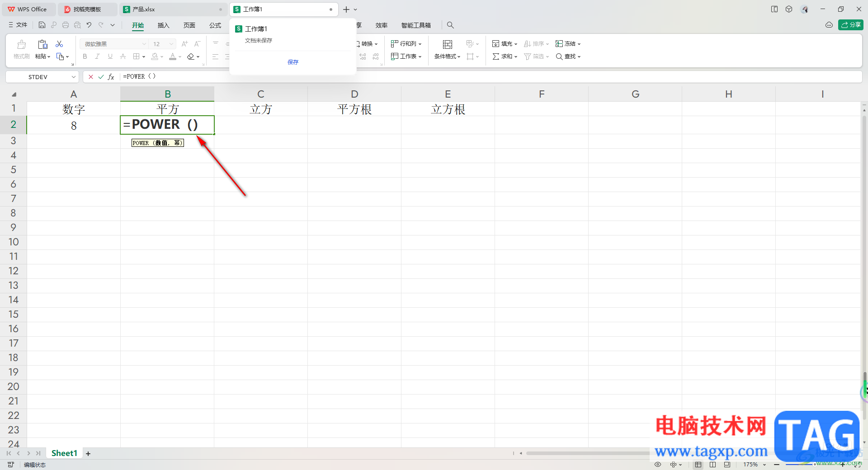The height and width of the screenshot is (470, 868).
Task: Open the font size dropdown showing 12
Action: coord(171,44)
